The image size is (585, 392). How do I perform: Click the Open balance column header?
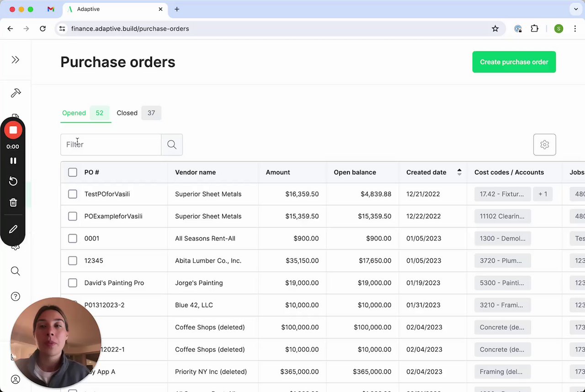pyautogui.click(x=355, y=172)
